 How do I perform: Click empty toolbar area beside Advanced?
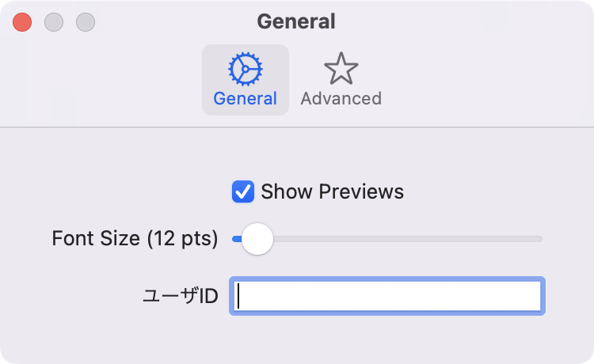coord(485,79)
